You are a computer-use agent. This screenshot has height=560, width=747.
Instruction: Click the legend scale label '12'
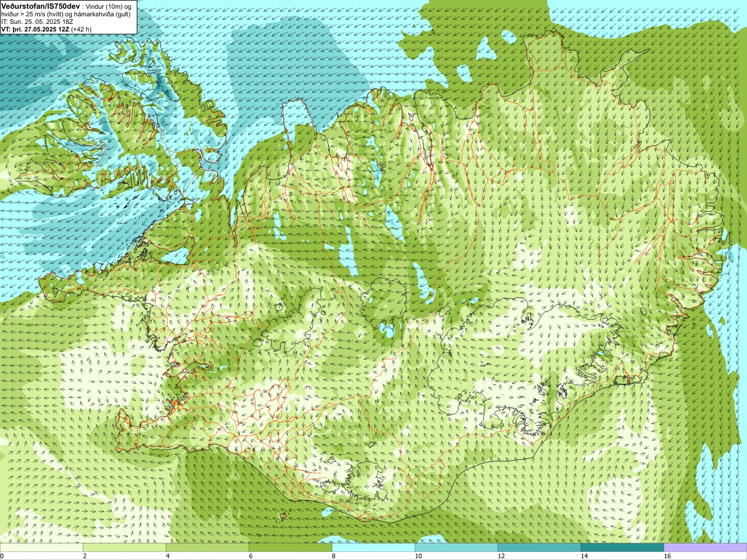tap(501, 556)
